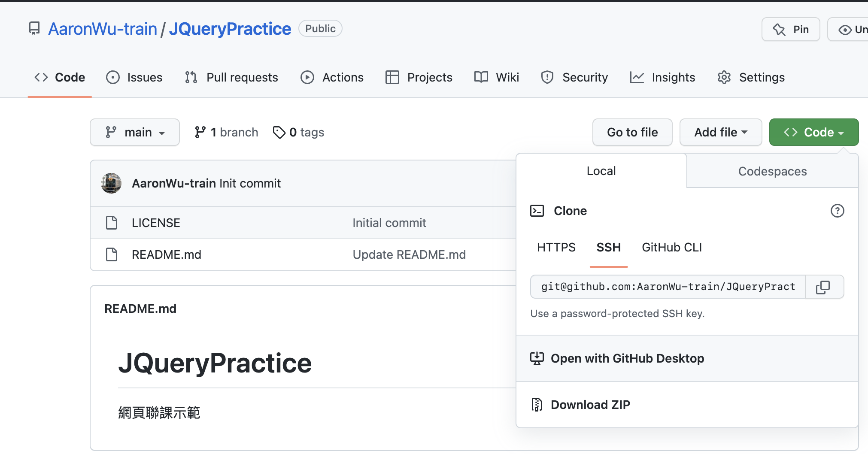868x454 pixels.
Task: Click the Download ZIP option
Action: coord(687,405)
